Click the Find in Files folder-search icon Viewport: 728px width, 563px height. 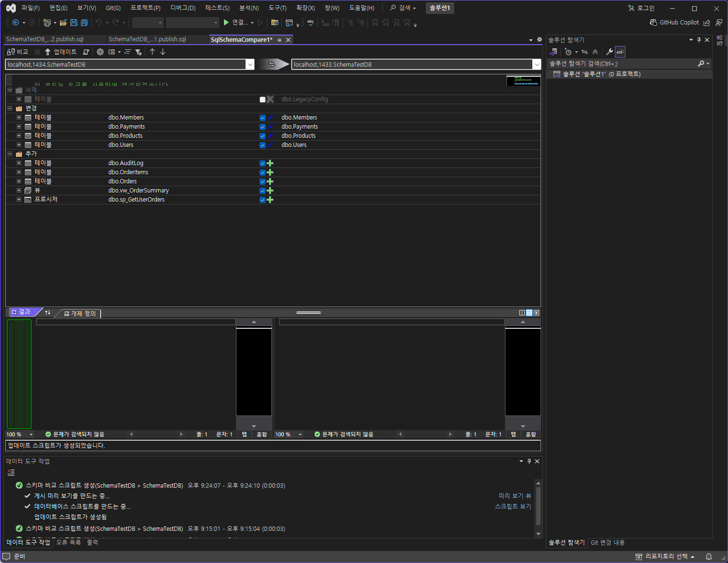click(275, 23)
